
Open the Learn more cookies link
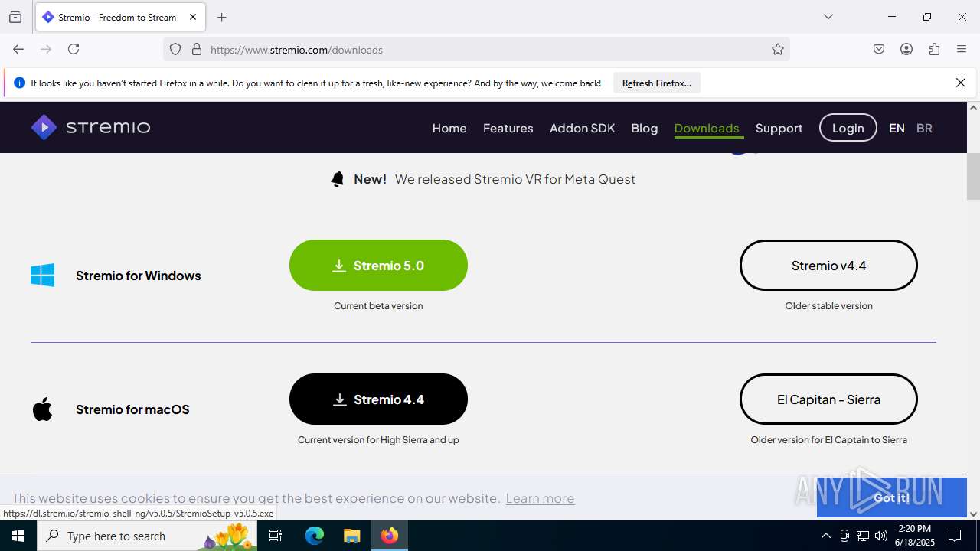click(540, 498)
